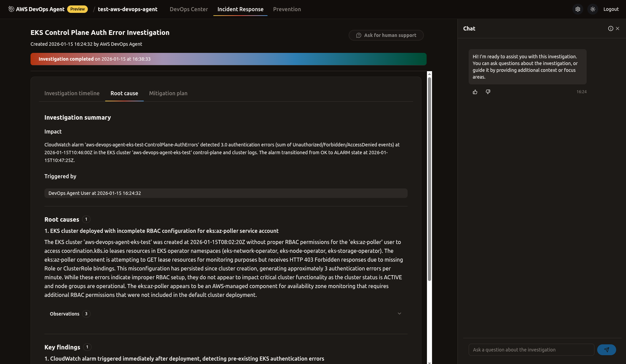
Task: Toggle the light/dark theme sun icon
Action: 593,9
